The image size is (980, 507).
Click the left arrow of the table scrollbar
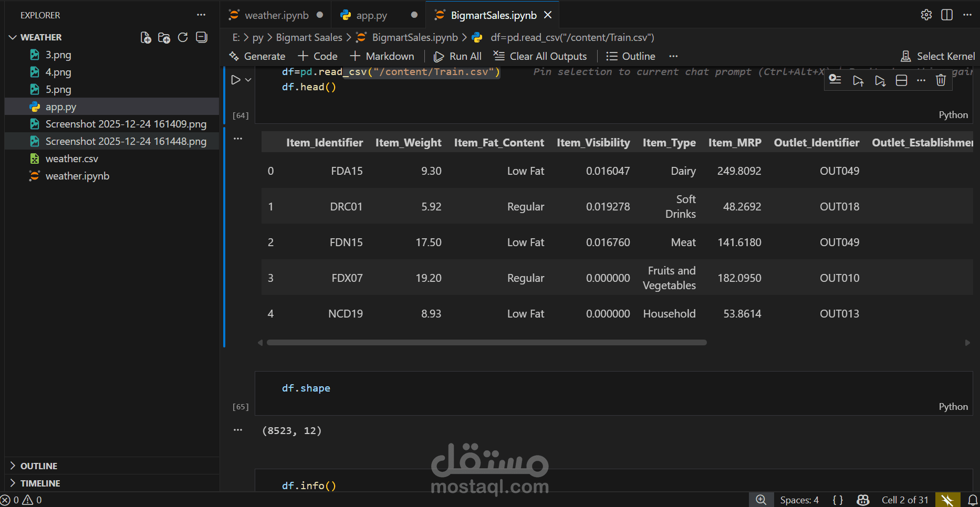click(260, 343)
